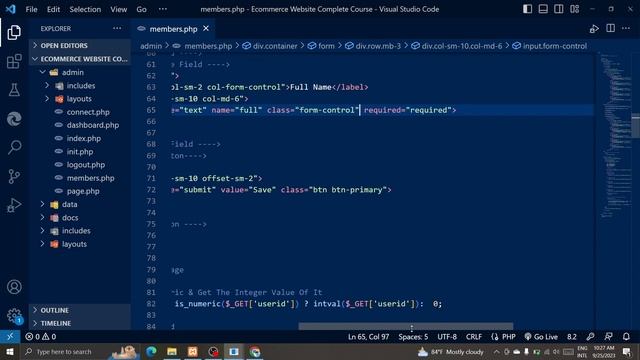This screenshot has width=640, height=360.
Task: Collapse the admin folder
Action: point(42,72)
